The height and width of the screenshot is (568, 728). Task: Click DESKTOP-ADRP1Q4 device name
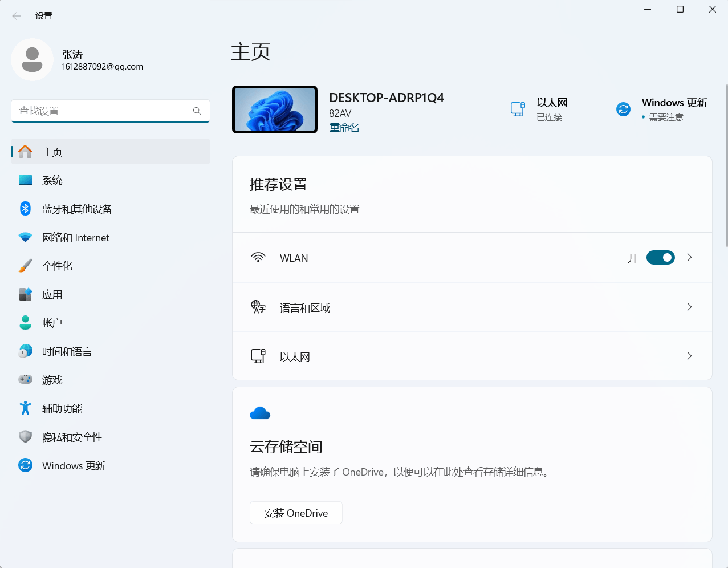click(x=387, y=98)
